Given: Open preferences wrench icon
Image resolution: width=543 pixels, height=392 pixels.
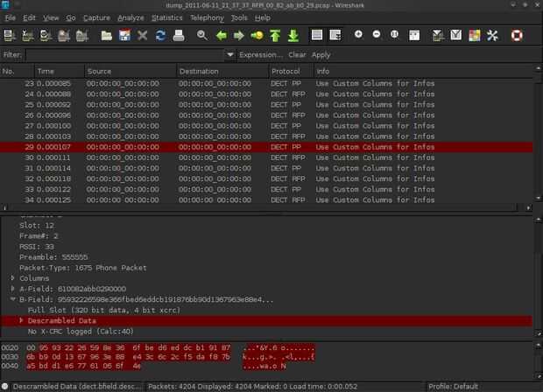Looking at the screenshot, I should point(492,35).
